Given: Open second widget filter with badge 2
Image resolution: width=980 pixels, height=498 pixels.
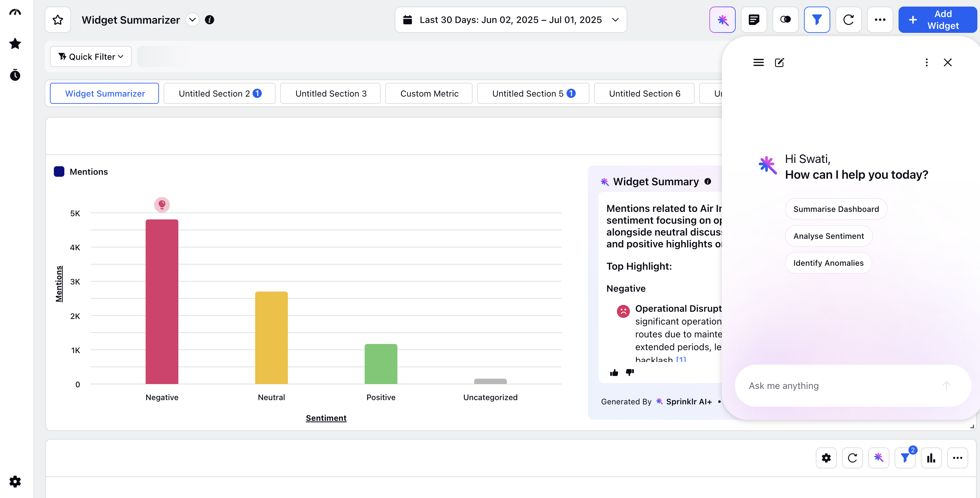Looking at the screenshot, I should (x=905, y=458).
